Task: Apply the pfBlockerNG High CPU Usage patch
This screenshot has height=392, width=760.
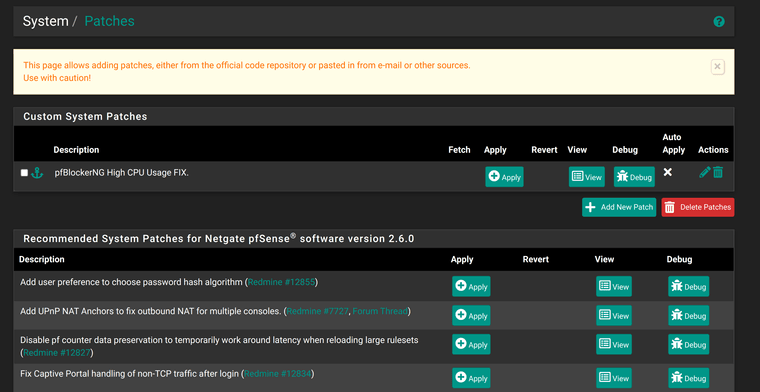Action: [504, 177]
